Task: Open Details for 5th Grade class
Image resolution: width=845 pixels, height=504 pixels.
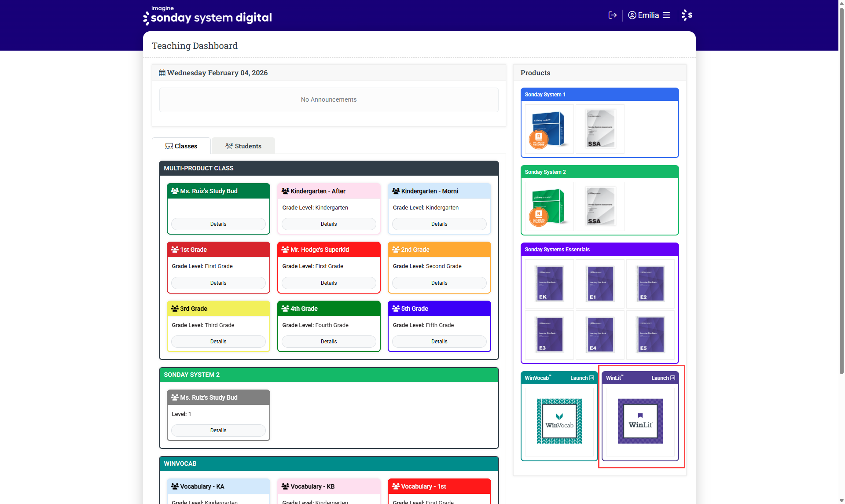Action: point(439,342)
